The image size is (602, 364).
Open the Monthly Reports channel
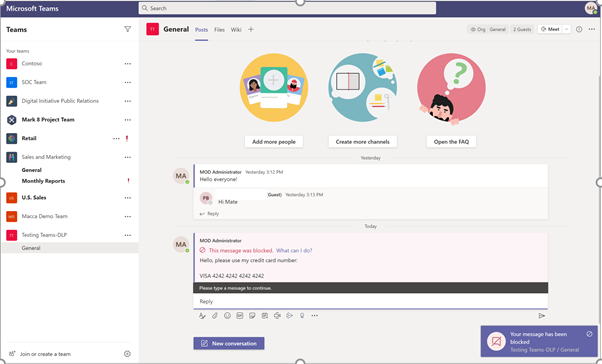[x=43, y=181]
